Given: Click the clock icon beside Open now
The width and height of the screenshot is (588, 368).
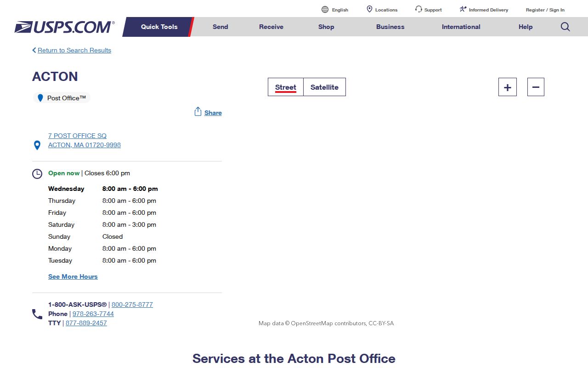Looking at the screenshot, I should click(x=37, y=174).
